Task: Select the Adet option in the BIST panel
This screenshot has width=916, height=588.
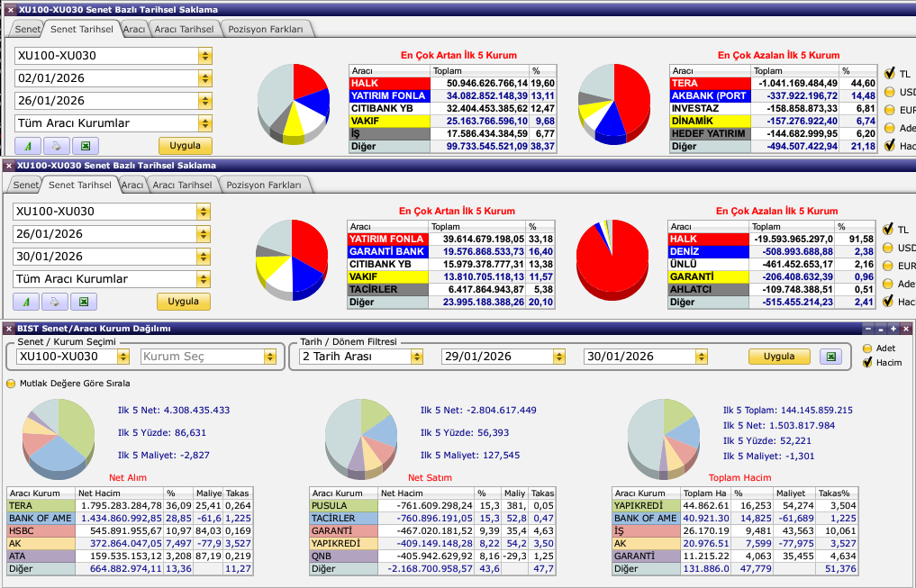Action: click(x=867, y=348)
